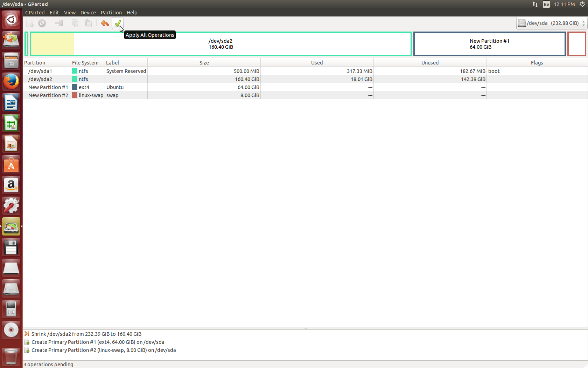Image resolution: width=588 pixels, height=368 pixels.
Task: Select the New Partition #2 row
Action: [305, 95]
